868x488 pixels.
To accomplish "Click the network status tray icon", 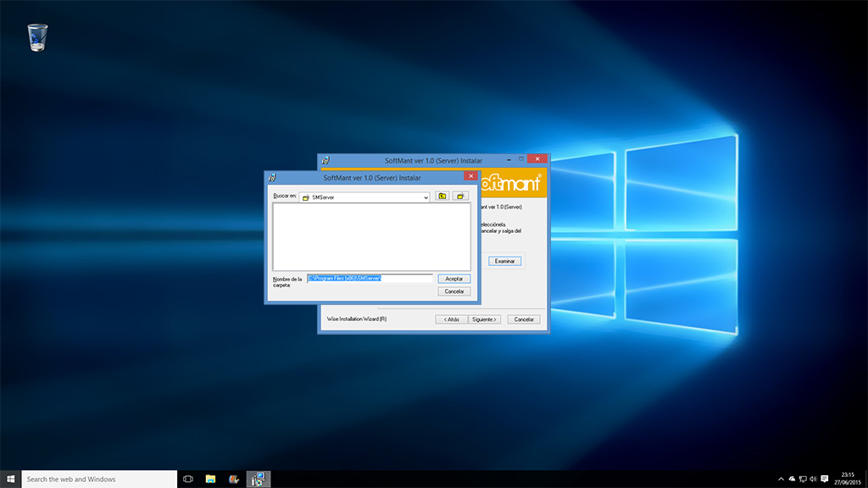I will 802,479.
